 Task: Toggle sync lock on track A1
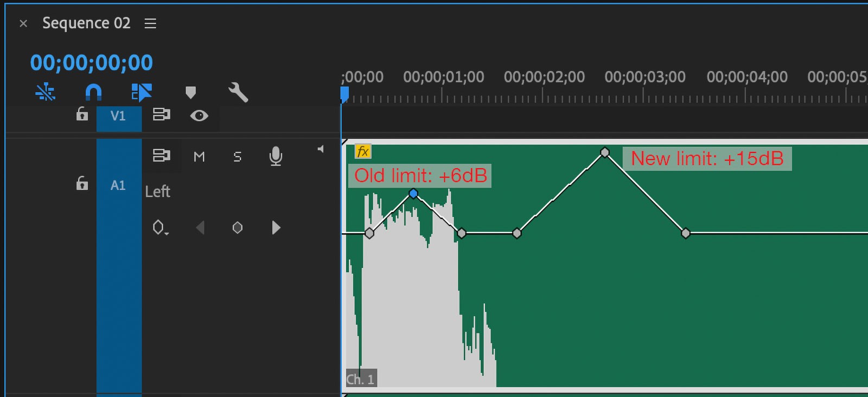161,156
